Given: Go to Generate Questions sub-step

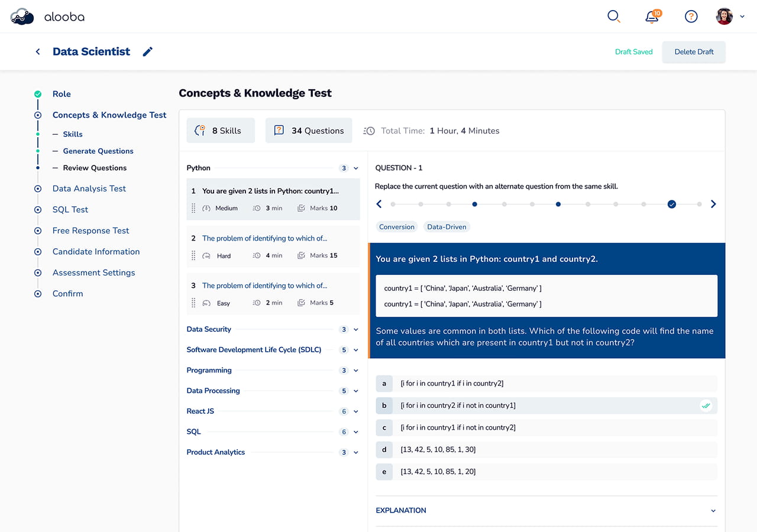Looking at the screenshot, I should point(98,151).
